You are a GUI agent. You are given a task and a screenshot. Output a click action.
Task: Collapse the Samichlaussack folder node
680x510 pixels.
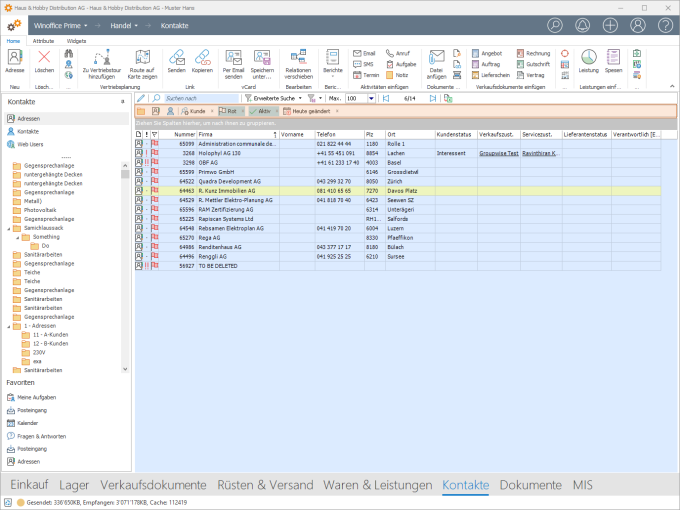click(9, 229)
